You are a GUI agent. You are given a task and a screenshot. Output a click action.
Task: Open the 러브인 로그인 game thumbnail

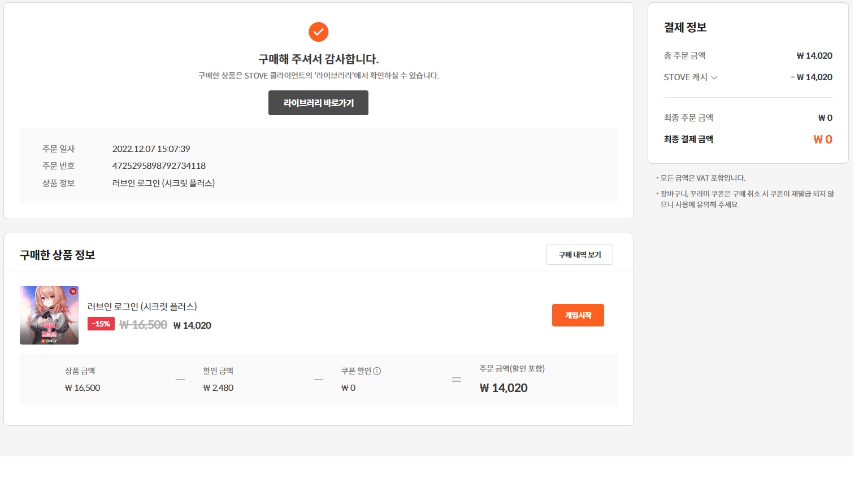click(49, 315)
